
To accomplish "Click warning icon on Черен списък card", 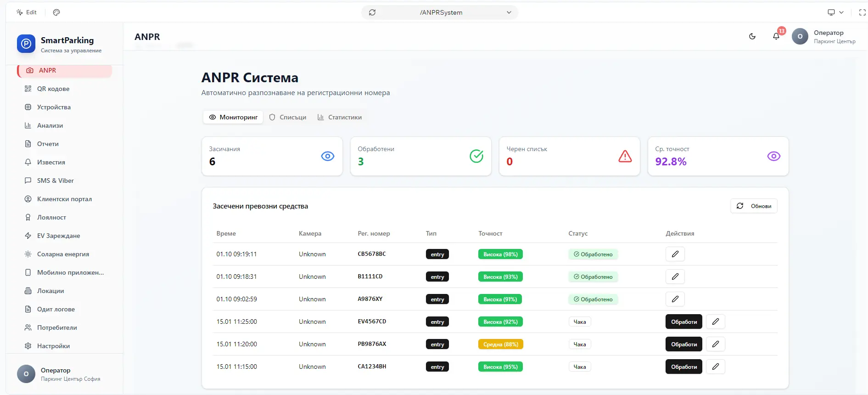I will 625,156.
